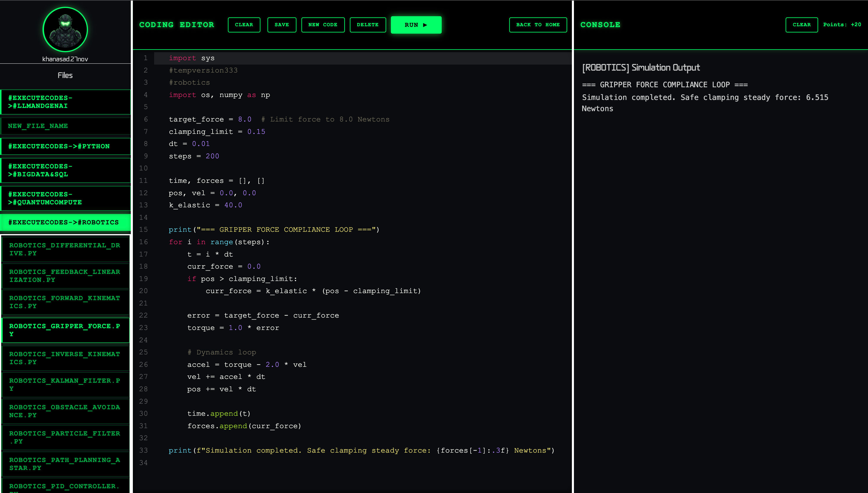
Task: Open ROBOTICS_PATH_PLANNING_A_STAR.PY file
Action: 66,464
